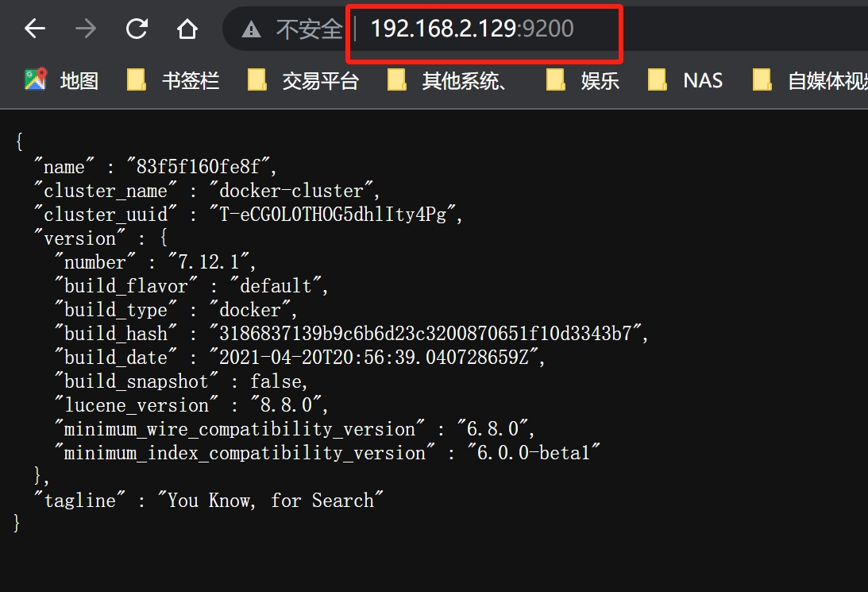Image resolution: width=868 pixels, height=592 pixels.
Task: Click the "cluster_name" key
Action: [105, 191]
